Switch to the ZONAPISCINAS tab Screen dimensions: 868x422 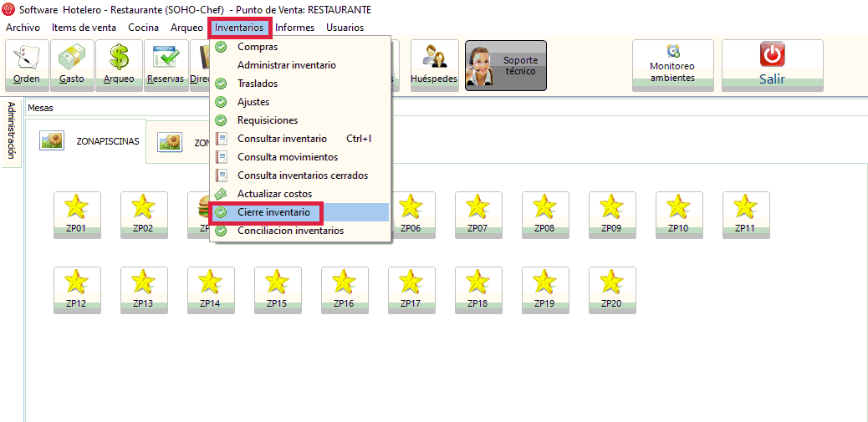coord(92,141)
